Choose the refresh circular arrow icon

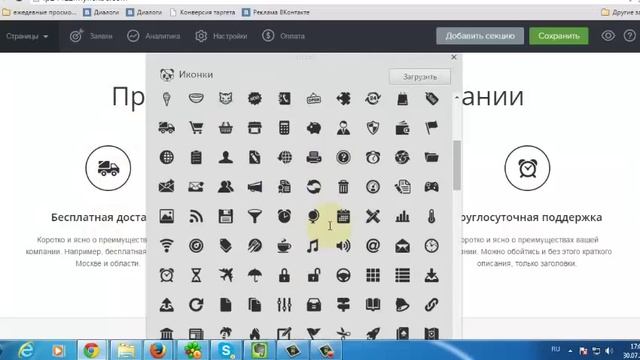point(196,305)
